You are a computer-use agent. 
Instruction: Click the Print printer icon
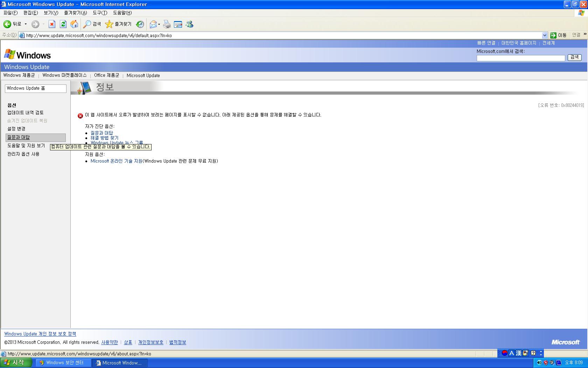point(167,24)
